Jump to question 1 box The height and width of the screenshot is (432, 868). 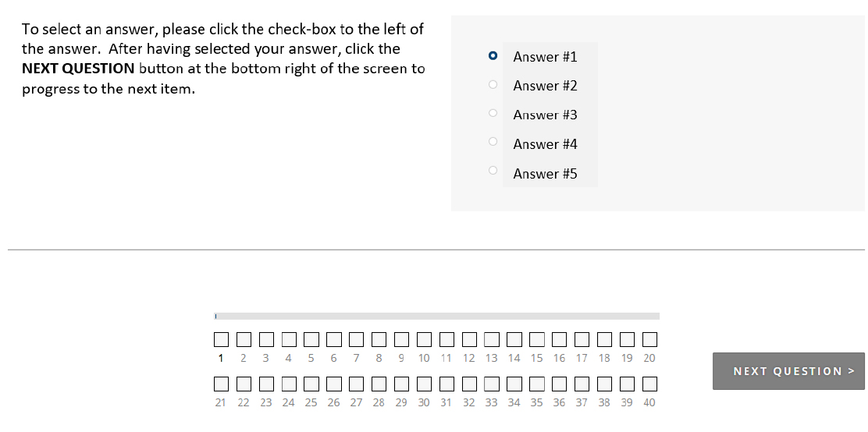pos(222,339)
